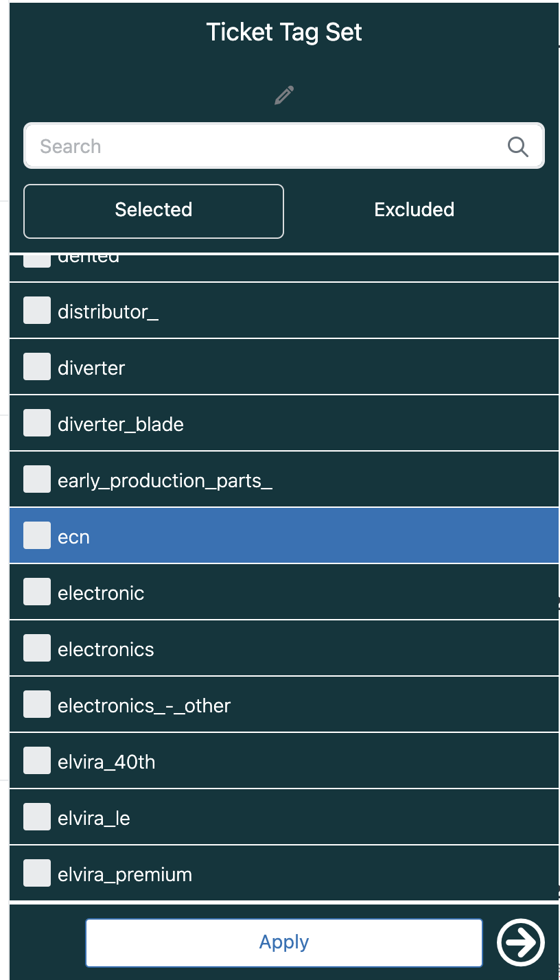The height and width of the screenshot is (980, 560).
Task: Switch to the Excluded tab
Action: coord(414,210)
